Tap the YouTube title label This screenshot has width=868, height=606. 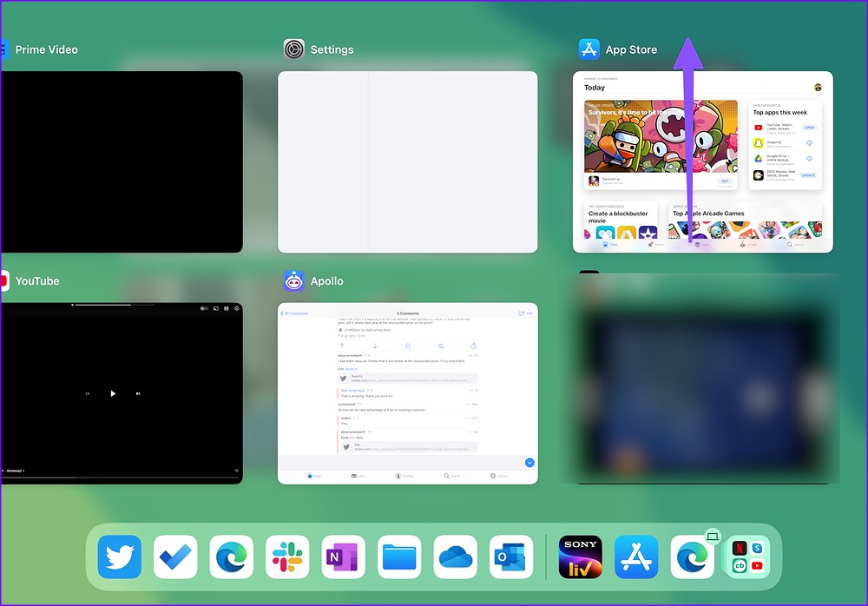pyautogui.click(x=37, y=280)
